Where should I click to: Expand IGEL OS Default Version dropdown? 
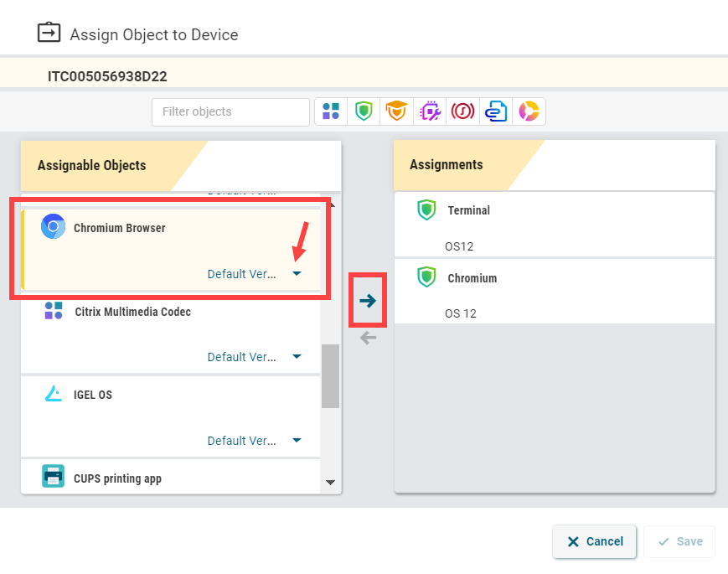tap(297, 441)
